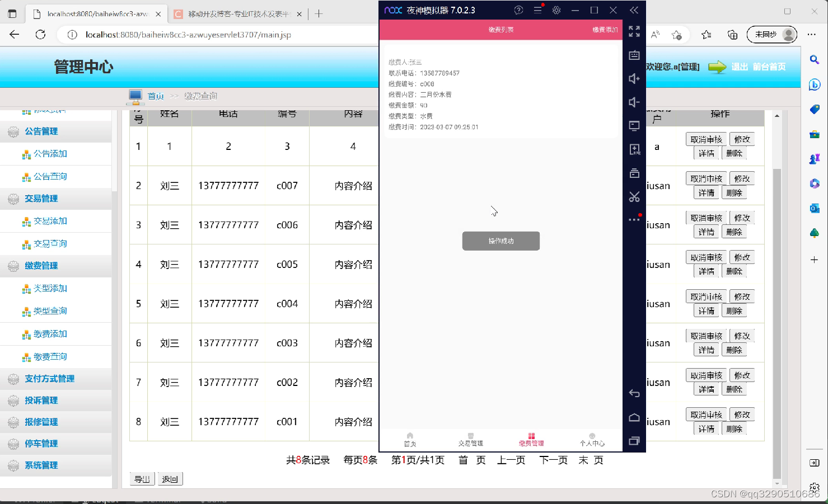Click 取消审核 for row c007
Viewport: 828px width, 504px height.
(x=707, y=178)
